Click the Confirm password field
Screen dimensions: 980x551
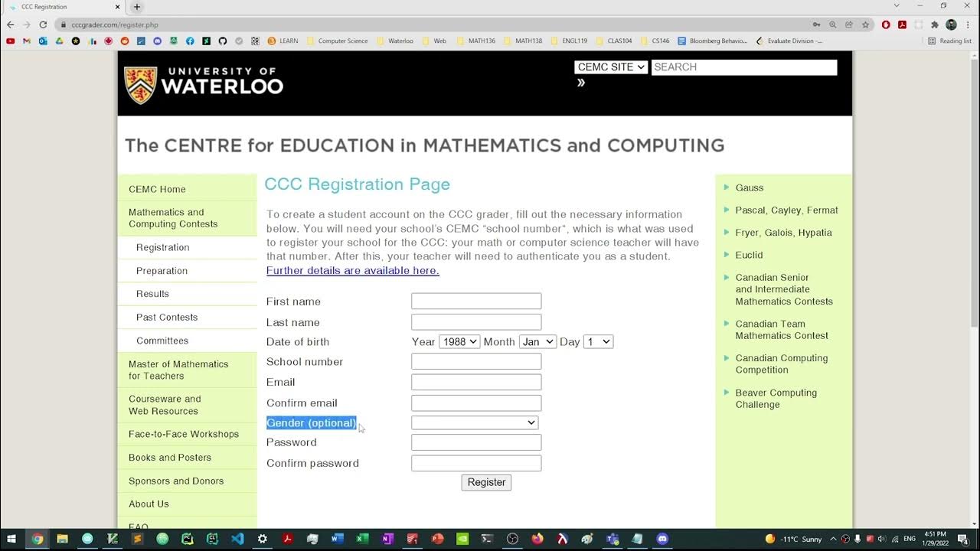(476, 463)
